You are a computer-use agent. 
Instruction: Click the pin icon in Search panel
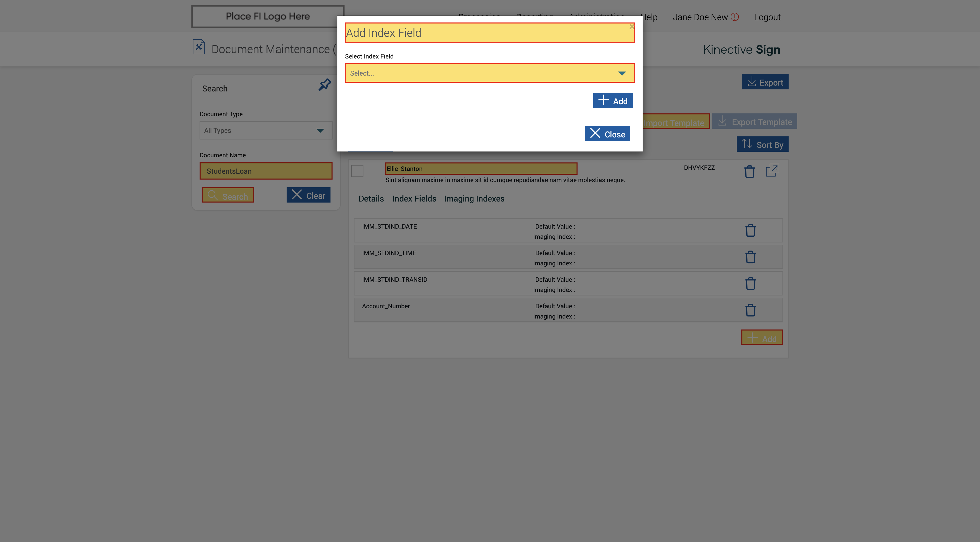pyautogui.click(x=325, y=85)
